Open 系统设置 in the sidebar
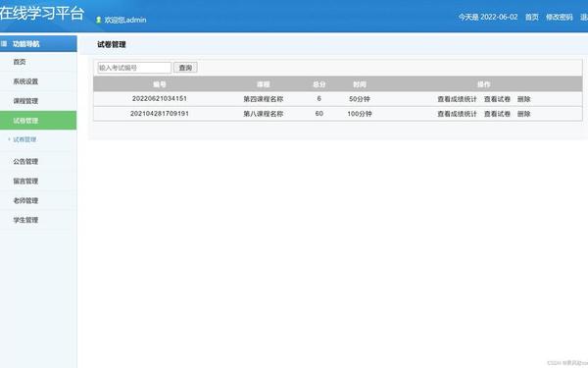 click(25, 81)
